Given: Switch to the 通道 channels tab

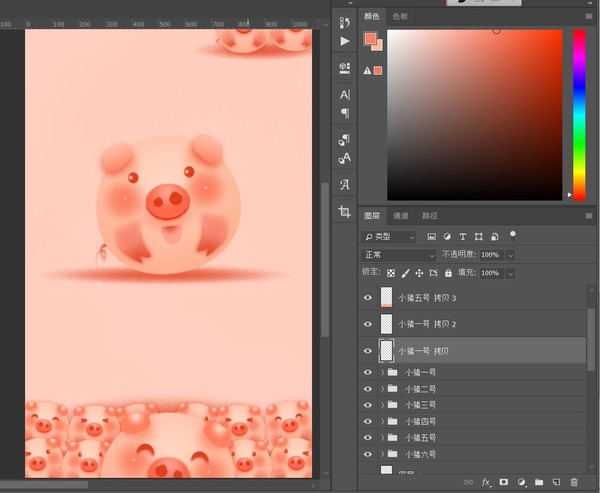Looking at the screenshot, I should tap(401, 215).
